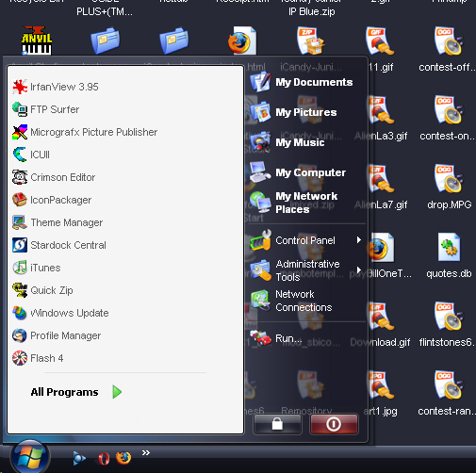Open Micrografx Picture Publisher
The height and width of the screenshot is (473, 476).
(x=85, y=132)
